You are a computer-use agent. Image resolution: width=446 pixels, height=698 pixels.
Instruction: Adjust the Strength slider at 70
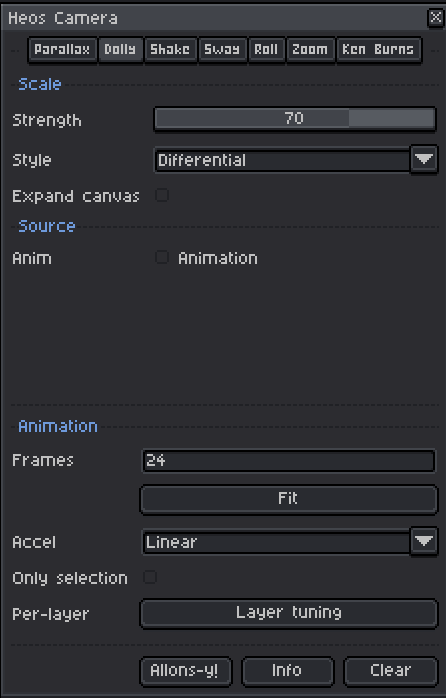(x=295, y=118)
